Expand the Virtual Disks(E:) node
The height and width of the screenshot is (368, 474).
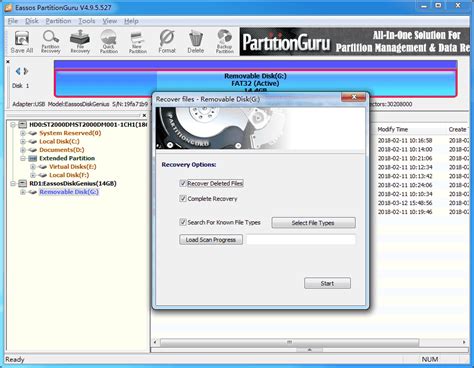click(33, 167)
